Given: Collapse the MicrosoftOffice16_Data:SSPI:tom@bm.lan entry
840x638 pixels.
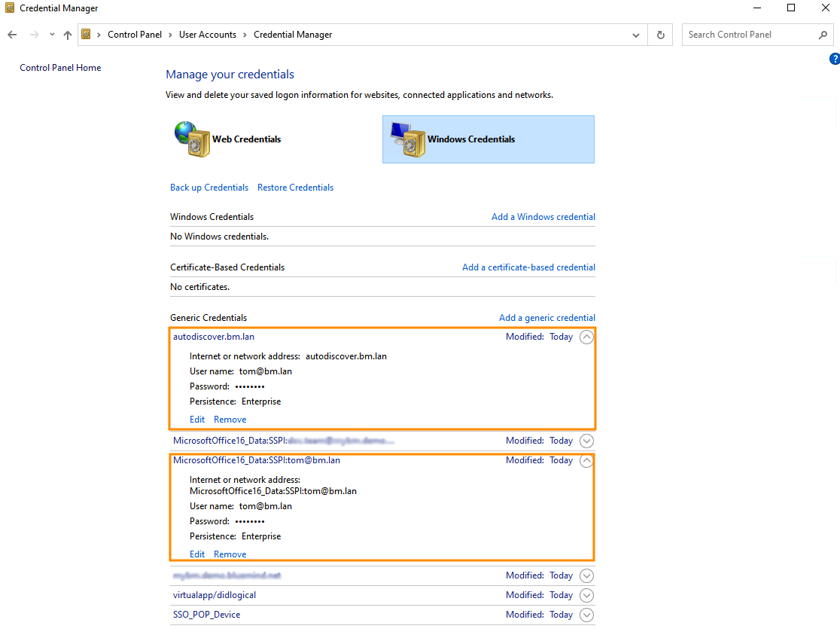Looking at the screenshot, I should tap(586, 461).
